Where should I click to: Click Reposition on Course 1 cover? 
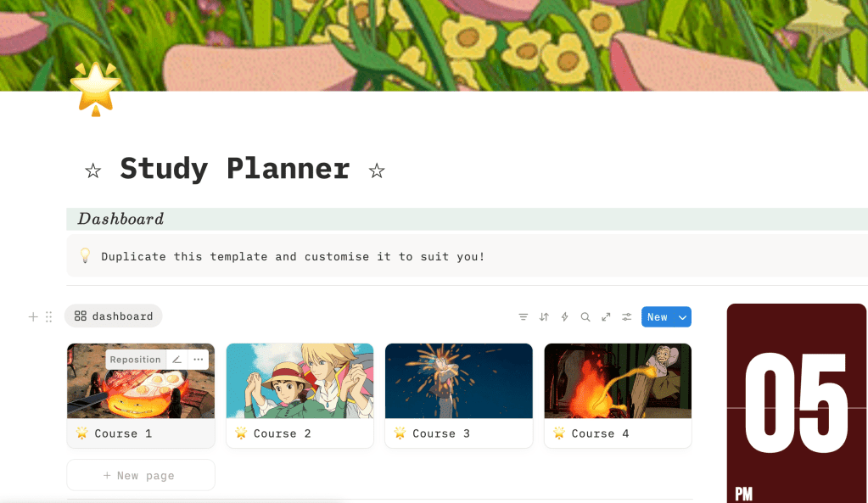136,360
